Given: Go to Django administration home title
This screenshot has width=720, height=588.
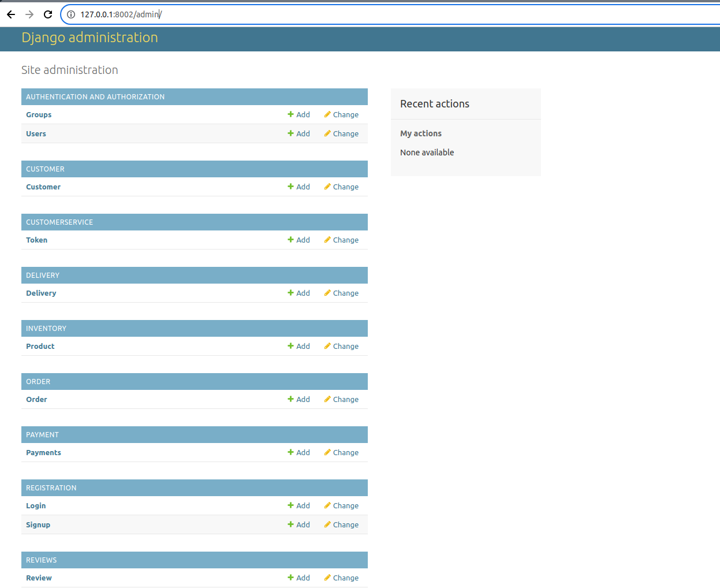Looking at the screenshot, I should point(89,38).
